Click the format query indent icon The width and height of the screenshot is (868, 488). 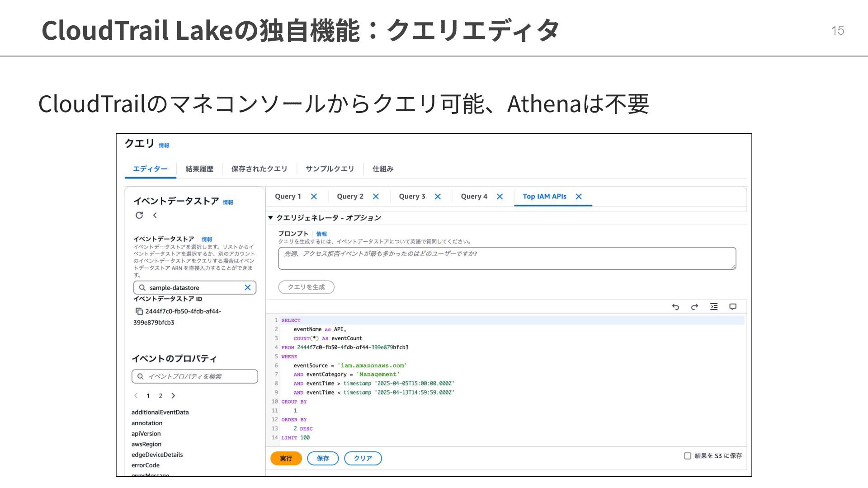(714, 307)
